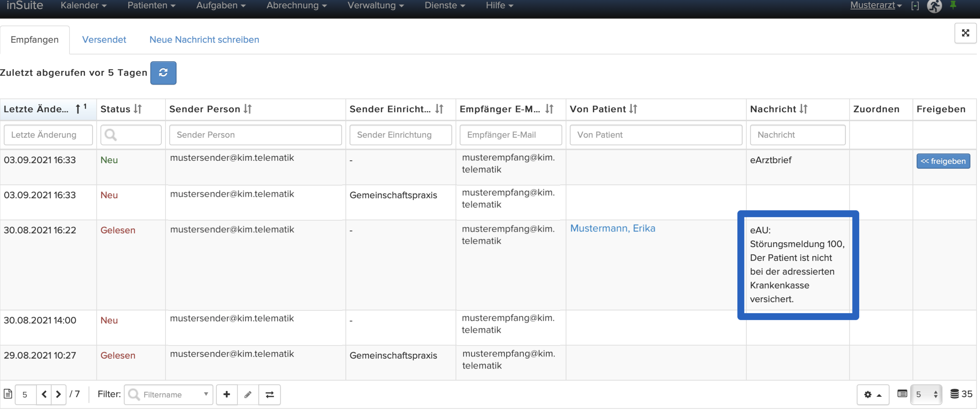Click the swap arrows filter icon
Viewport: 980px width, 413px height.
270,394
